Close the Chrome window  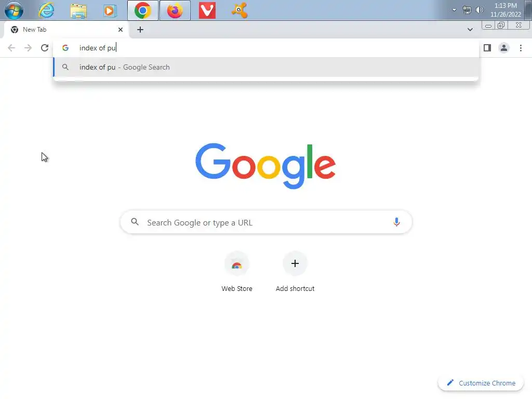(518, 25)
